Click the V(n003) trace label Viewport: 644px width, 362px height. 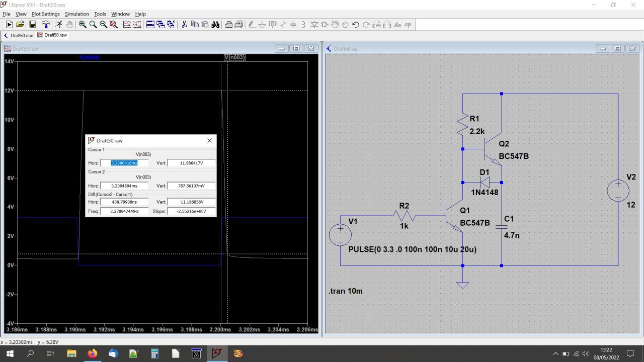[x=234, y=57]
